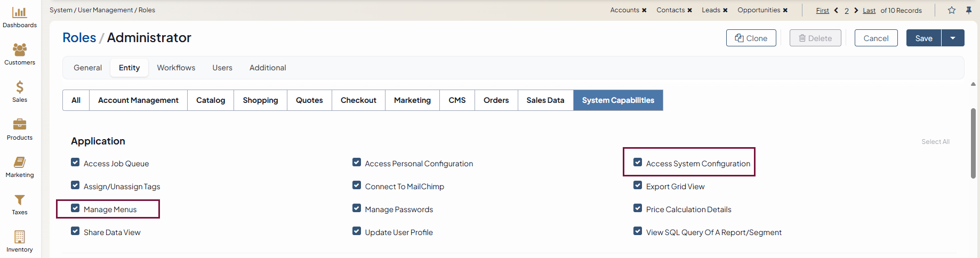Expand the Save button dropdown arrow
The height and width of the screenshot is (258, 980).
coord(953,38)
